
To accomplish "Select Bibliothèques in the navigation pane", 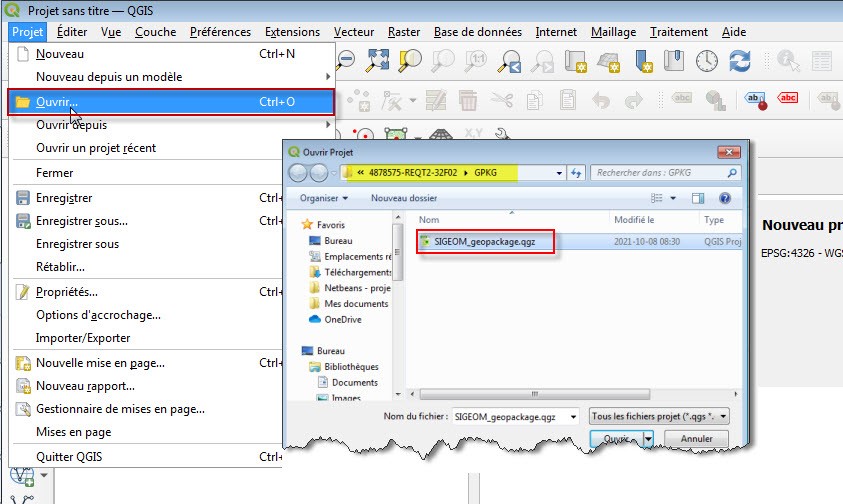I will tap(344, 367).
